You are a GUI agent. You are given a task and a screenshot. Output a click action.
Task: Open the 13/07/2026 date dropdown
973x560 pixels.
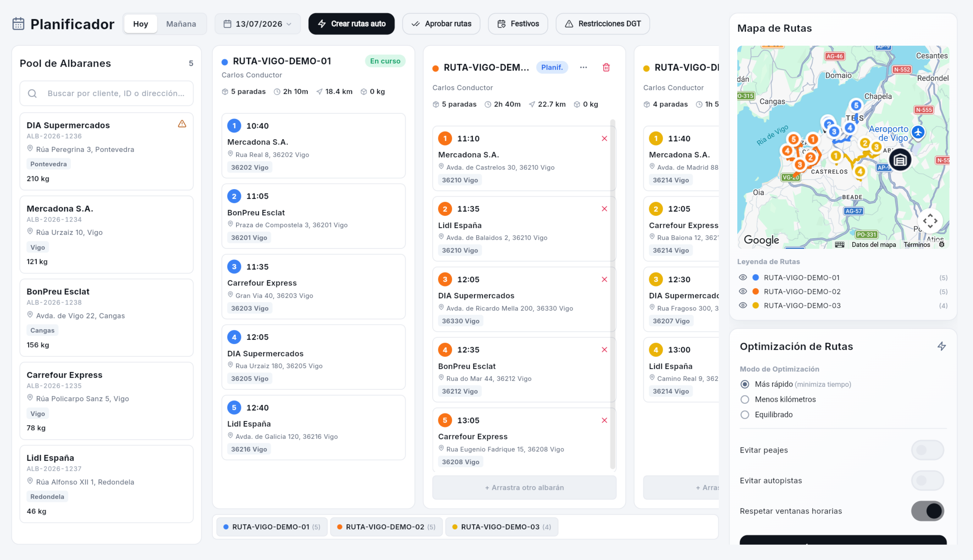tap(257, 24)
